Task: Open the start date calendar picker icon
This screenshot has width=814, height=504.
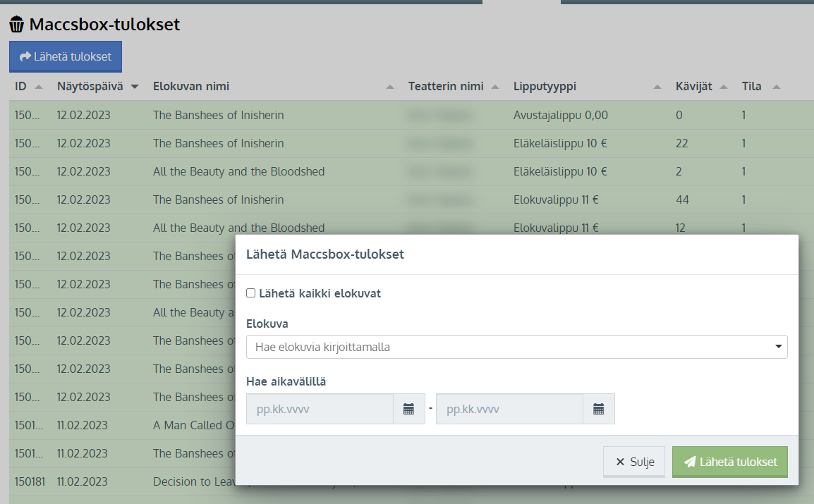Action: [408, 409]
